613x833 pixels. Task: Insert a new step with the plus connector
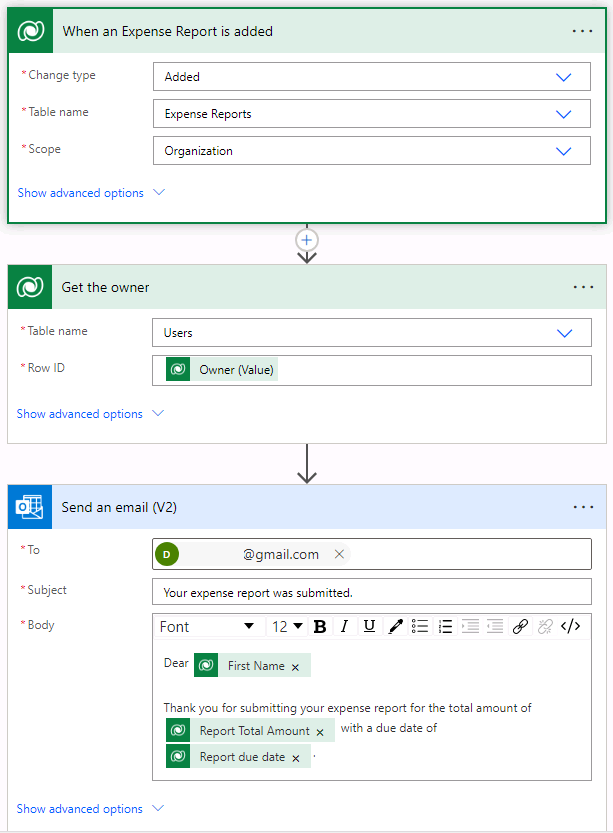[x=306, y=240]
